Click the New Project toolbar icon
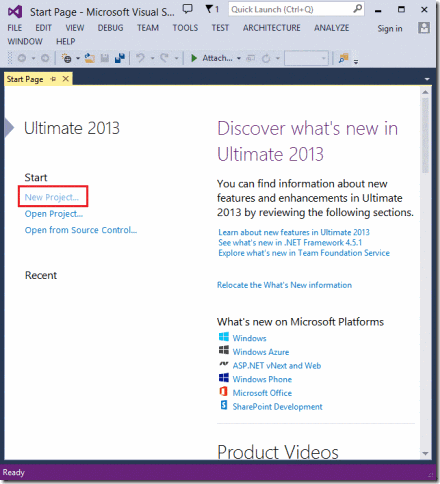 click(67, 58)
